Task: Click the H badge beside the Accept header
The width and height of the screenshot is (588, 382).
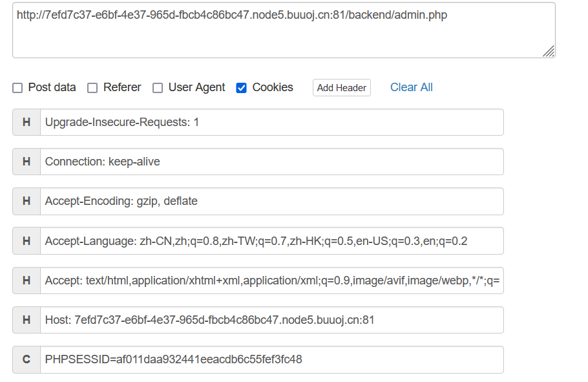Action: [26, 281]
